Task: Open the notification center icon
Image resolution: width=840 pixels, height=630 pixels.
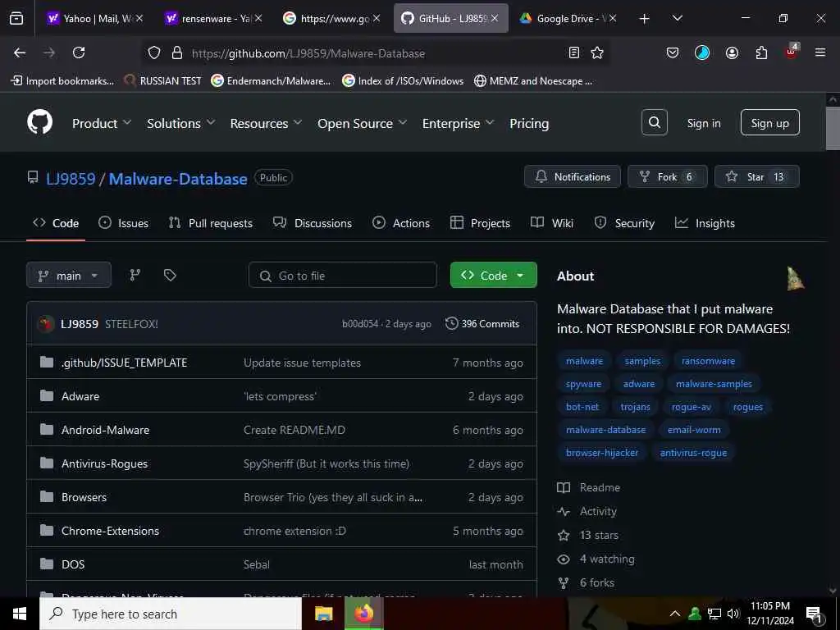Action: [x=814, y=614]
